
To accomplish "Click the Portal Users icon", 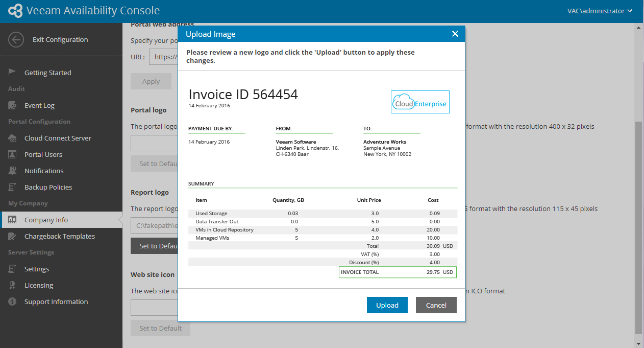I will 13,154.
